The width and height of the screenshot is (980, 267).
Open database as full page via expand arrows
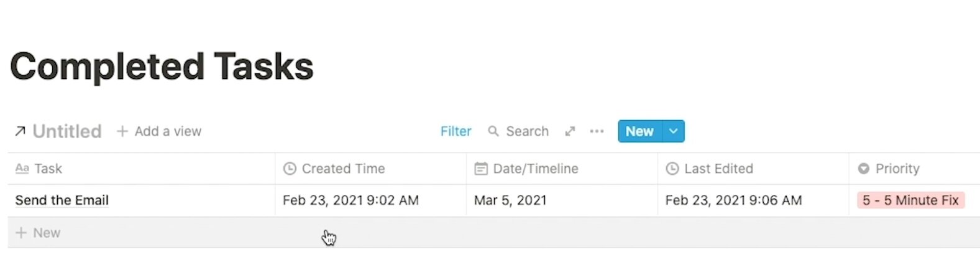(x=570, y=131)
